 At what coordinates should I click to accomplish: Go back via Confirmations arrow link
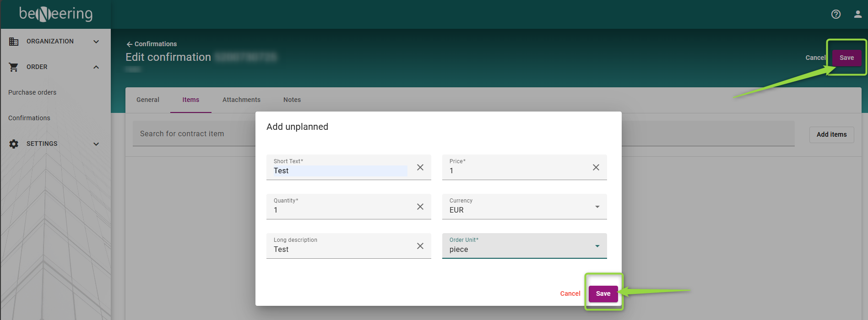[152, 44]
